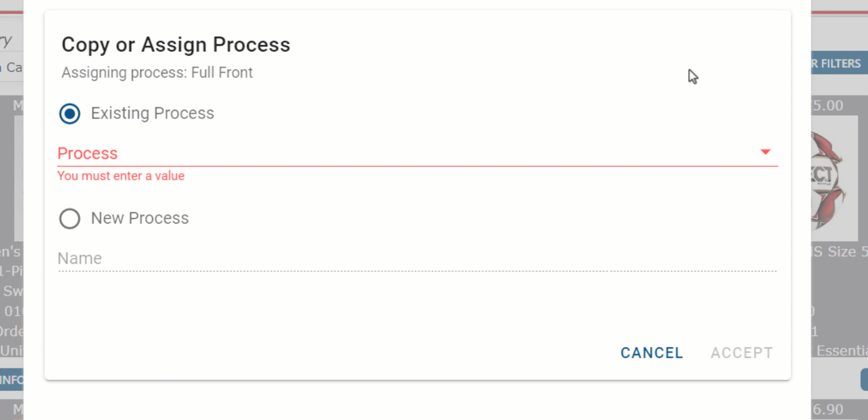Choose the New Process radio option
Screen dimensions: 868x420
click(x=70, y=219)
